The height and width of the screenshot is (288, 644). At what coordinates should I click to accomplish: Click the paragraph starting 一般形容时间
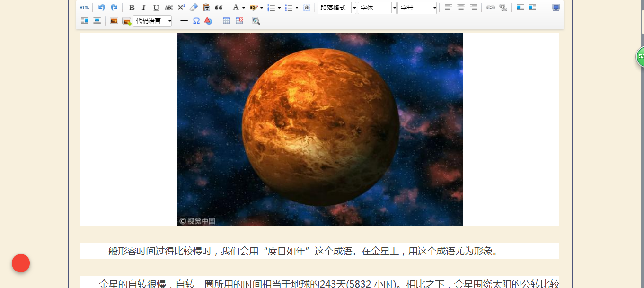(320, 251)
